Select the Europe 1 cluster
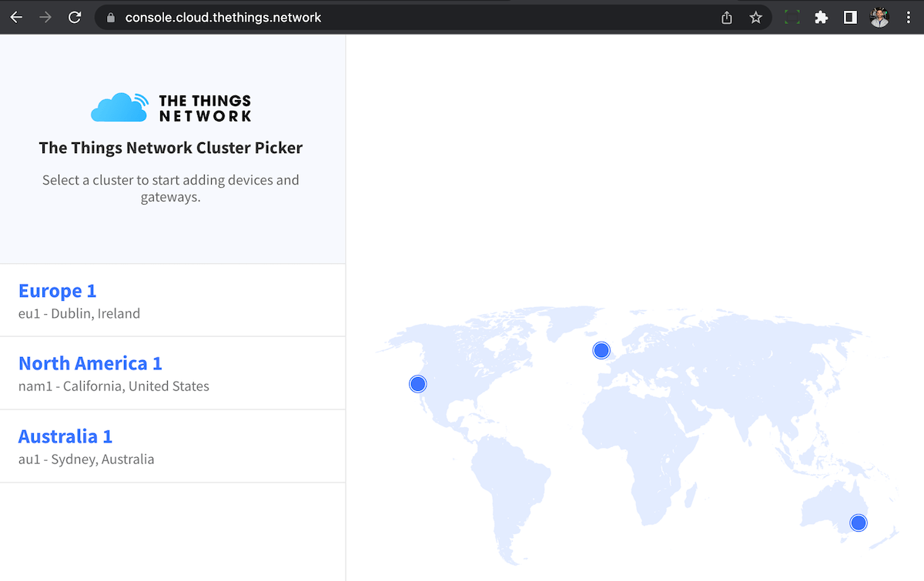This screenshot has width=924, height=581. tap(172, 300)
